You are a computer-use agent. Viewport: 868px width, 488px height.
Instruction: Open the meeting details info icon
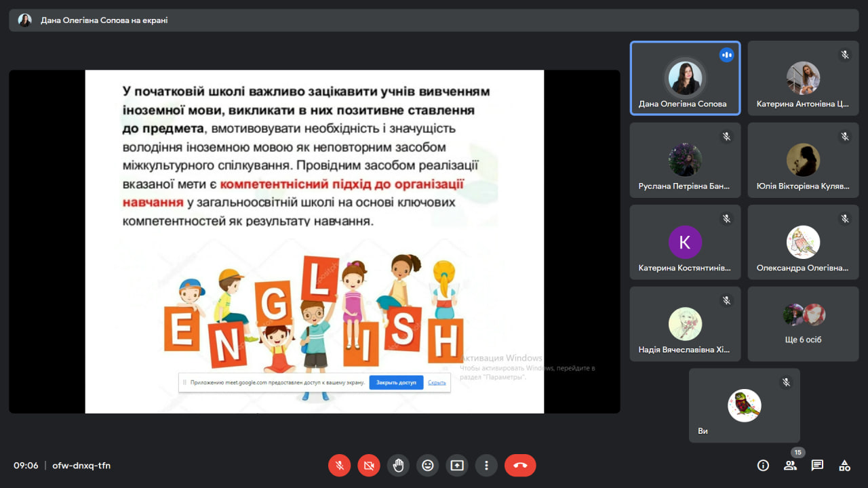click(763, 466)
